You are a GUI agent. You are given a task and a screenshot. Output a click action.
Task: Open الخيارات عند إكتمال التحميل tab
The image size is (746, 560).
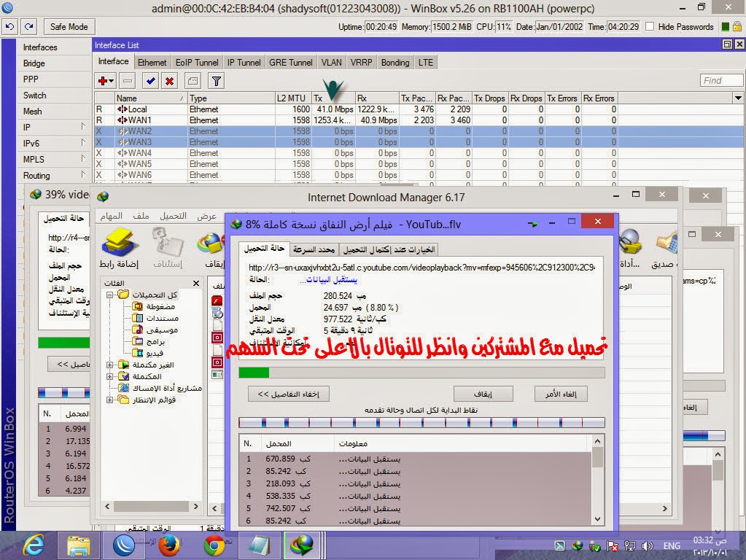click(x=389, y=250)
